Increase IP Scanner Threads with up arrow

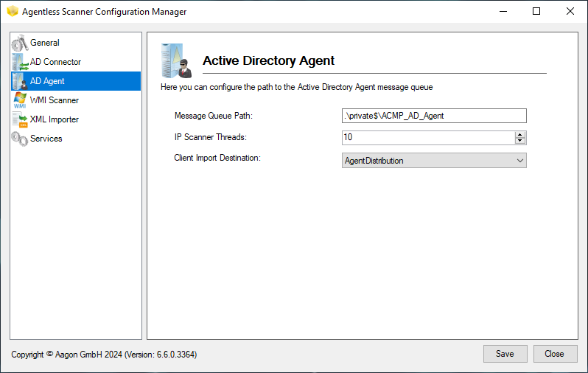pos(520,135)
